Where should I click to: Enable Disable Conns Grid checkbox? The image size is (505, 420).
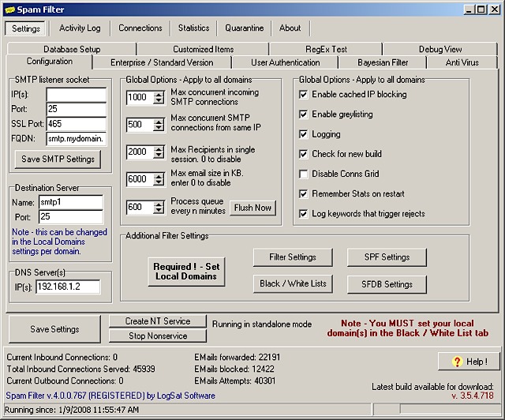pos(303,174)
